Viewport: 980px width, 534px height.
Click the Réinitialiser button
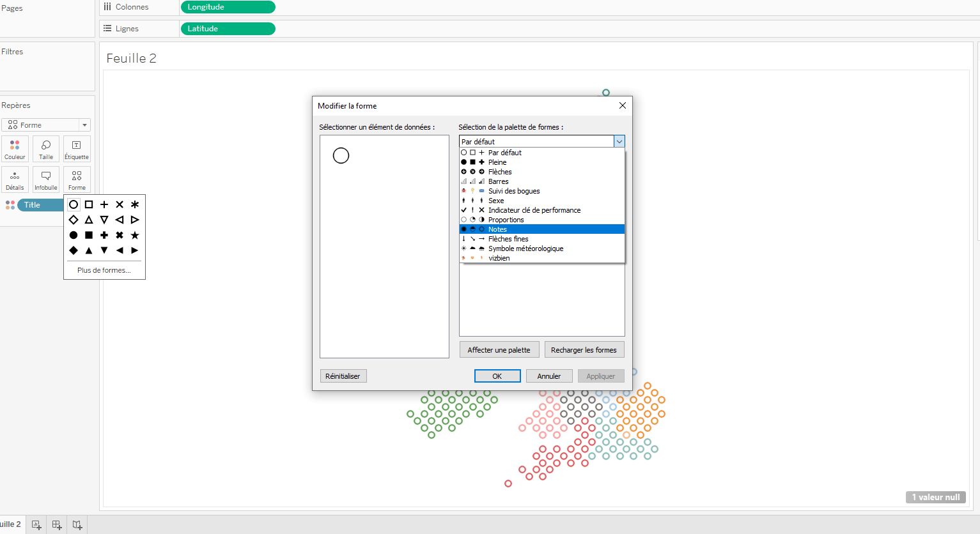[x=343, y=376]
